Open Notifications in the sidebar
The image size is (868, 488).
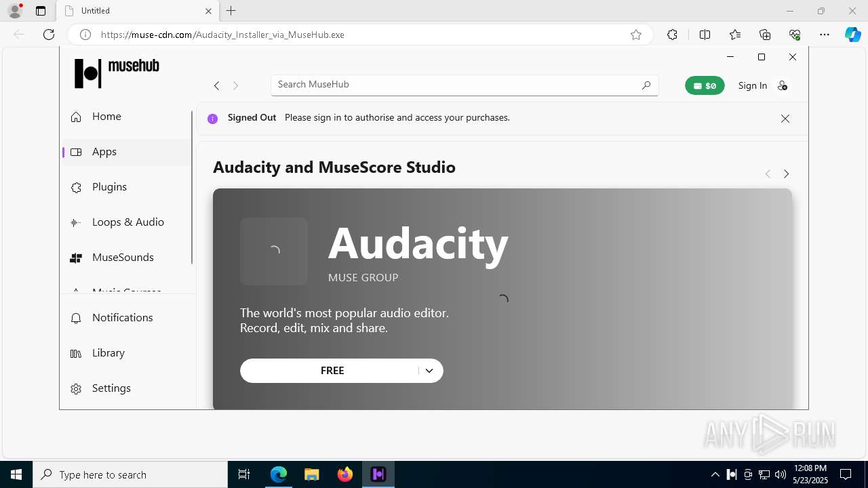coord(126,318)
